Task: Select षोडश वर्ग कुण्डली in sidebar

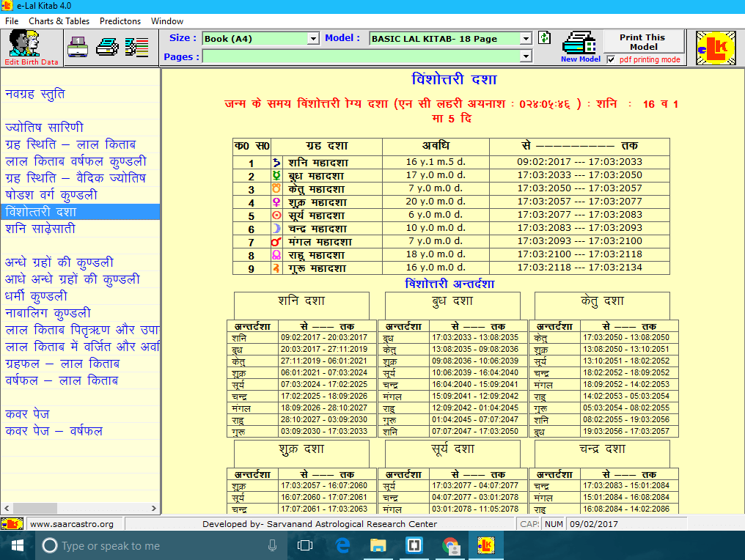Action: coord(51,195)
